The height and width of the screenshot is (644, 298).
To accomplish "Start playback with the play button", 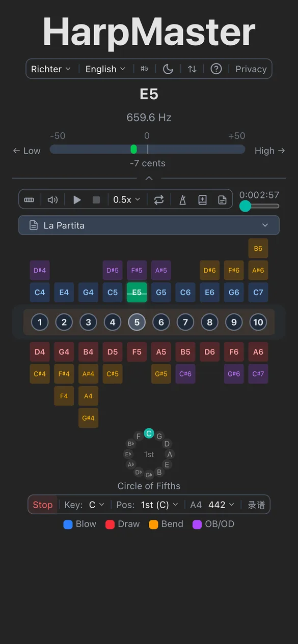I will point(77,200).
